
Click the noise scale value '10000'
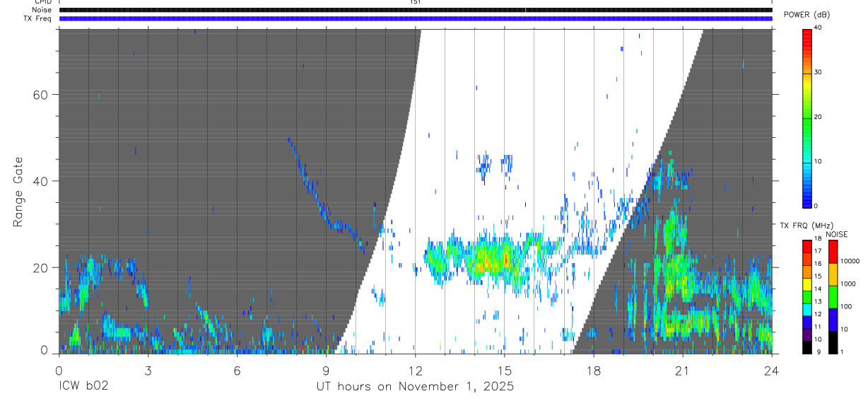click(x=851, y=261)
